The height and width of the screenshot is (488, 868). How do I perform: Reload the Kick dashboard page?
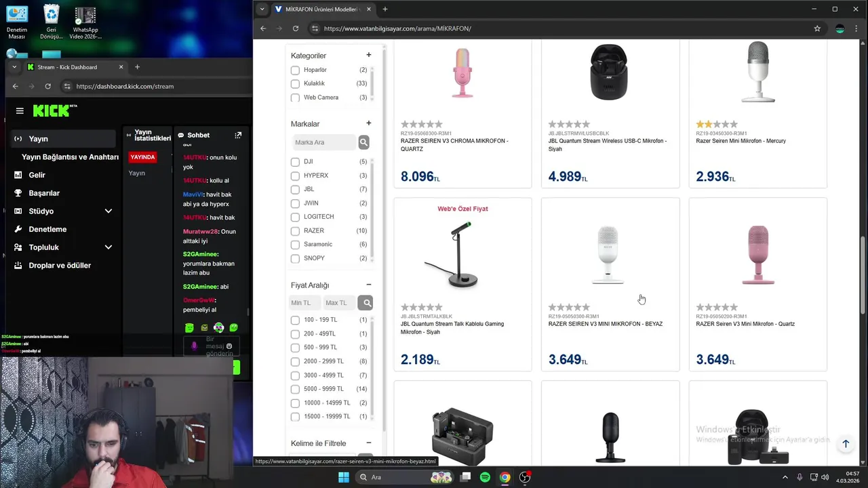(47, 86)
